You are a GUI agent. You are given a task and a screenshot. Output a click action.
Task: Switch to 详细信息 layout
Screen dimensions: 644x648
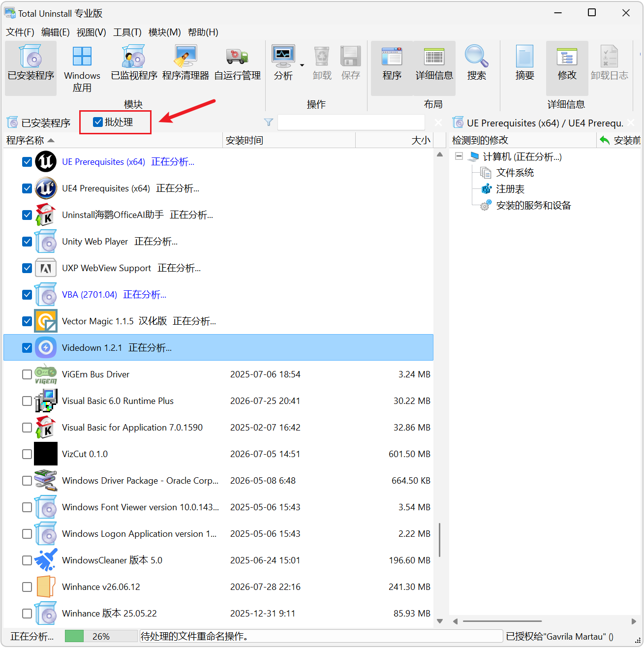(434, 68)
